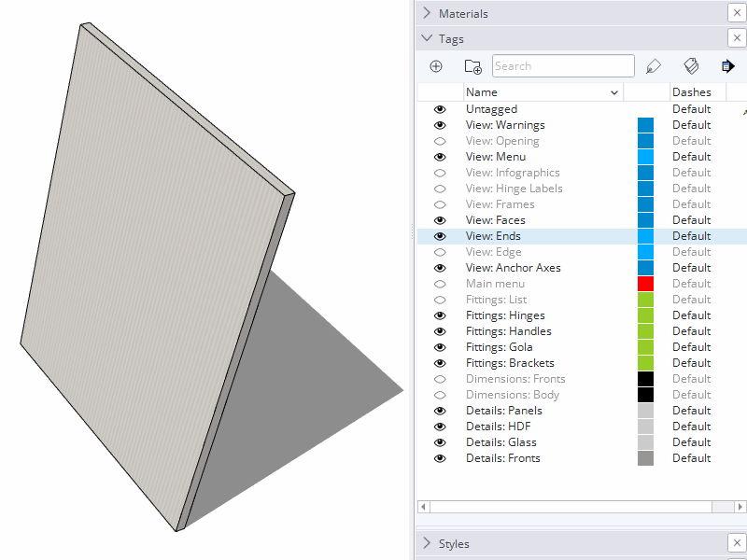Change the red color swatch of View: Anchor Axes

click(645, 267)
